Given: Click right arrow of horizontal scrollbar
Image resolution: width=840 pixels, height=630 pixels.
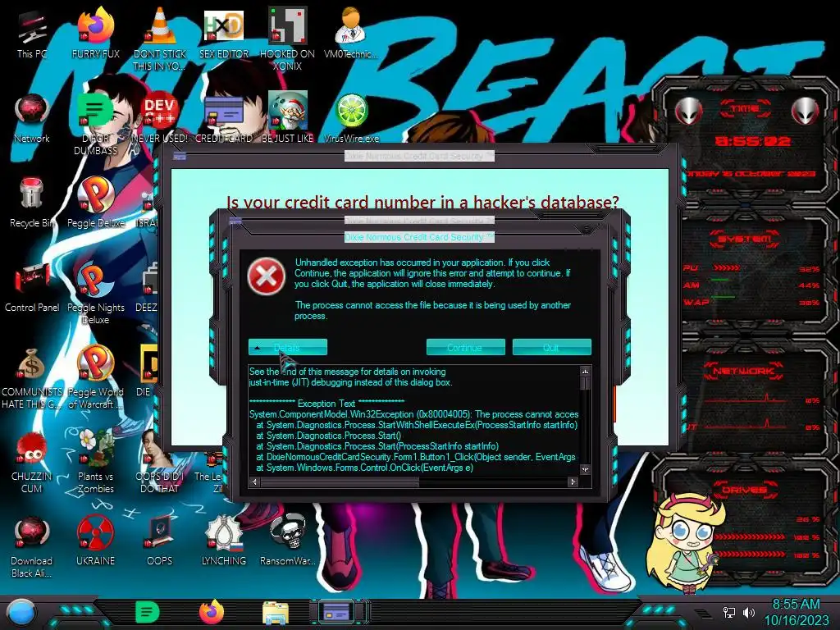Looking at the screenshot, I should point(573,482).
